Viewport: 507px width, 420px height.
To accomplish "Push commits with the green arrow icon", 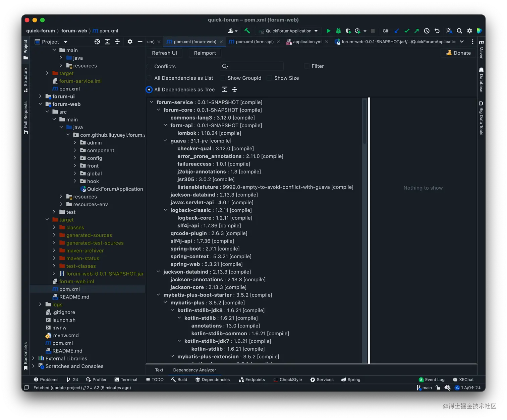I will point(416,31).
